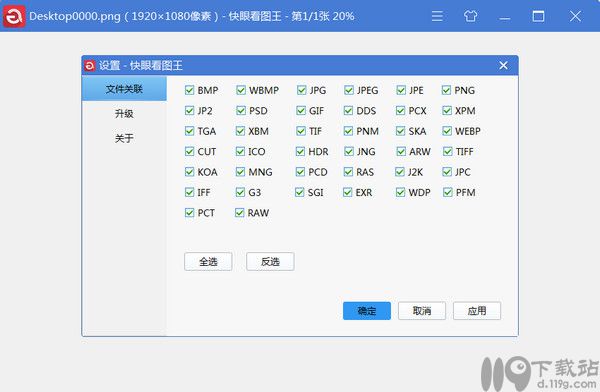Image resolution: width=600 pixels, height=392 pixels.
Task: Uncheck the MNG checkbox
Action: pos(240,172)
